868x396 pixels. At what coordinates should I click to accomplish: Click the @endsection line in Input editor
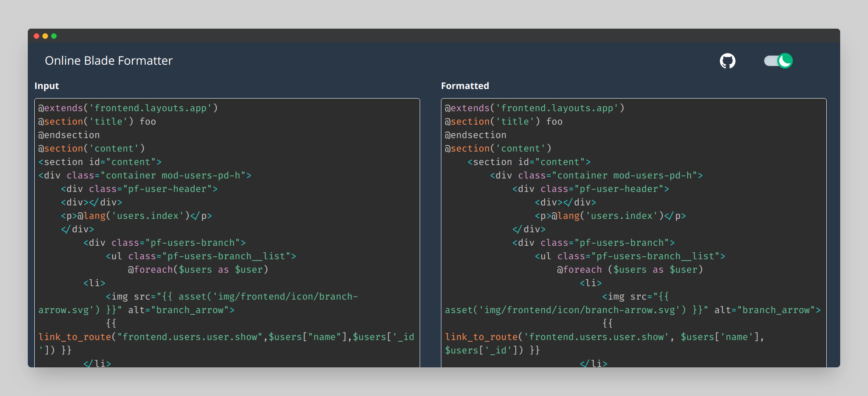69,135
